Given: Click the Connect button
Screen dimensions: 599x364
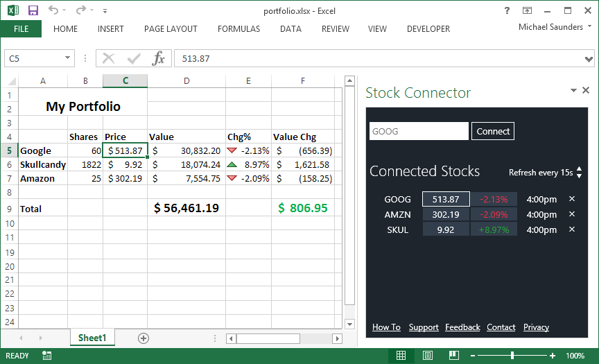Looking at the screenshot, I should [x=493, y=131].
